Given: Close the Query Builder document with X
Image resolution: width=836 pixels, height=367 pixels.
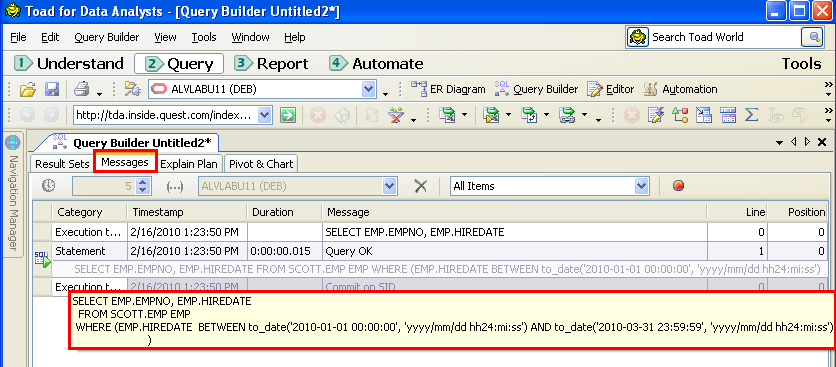Looking at the screenshot, I should pos(822,142).
